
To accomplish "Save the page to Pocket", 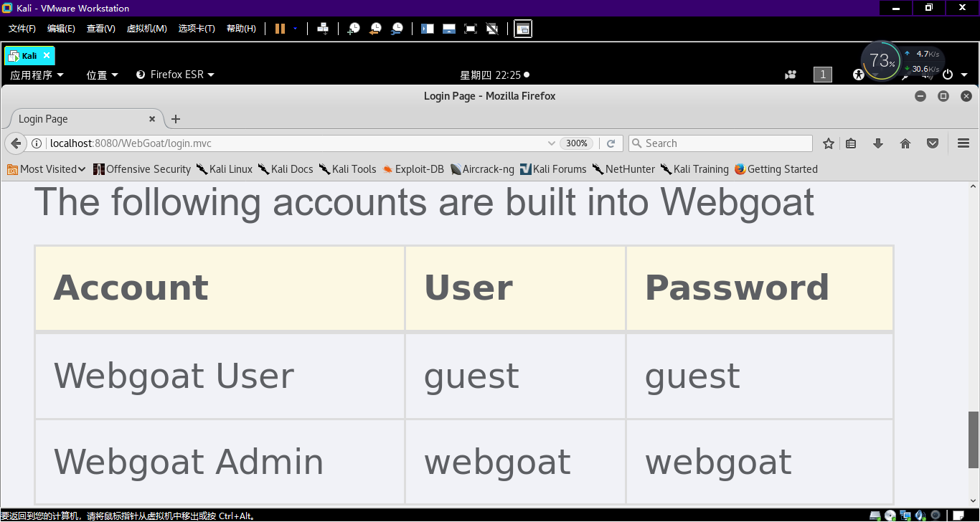I will click(x=933, y=143).
